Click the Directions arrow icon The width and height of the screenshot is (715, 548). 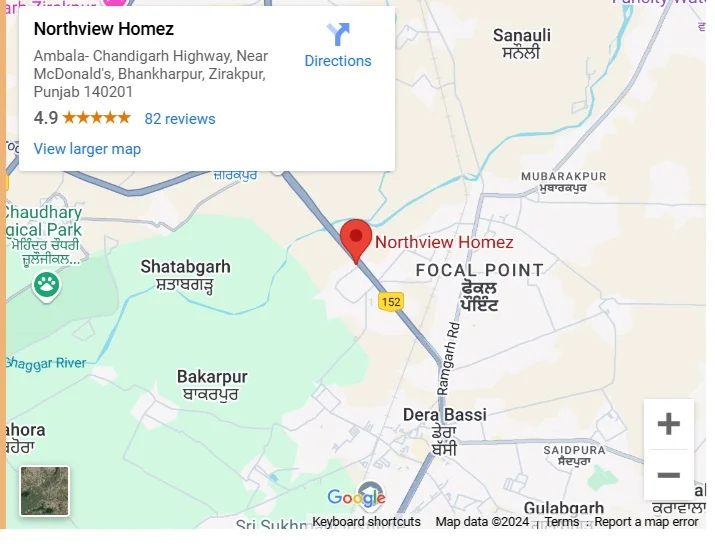(338, 34)
